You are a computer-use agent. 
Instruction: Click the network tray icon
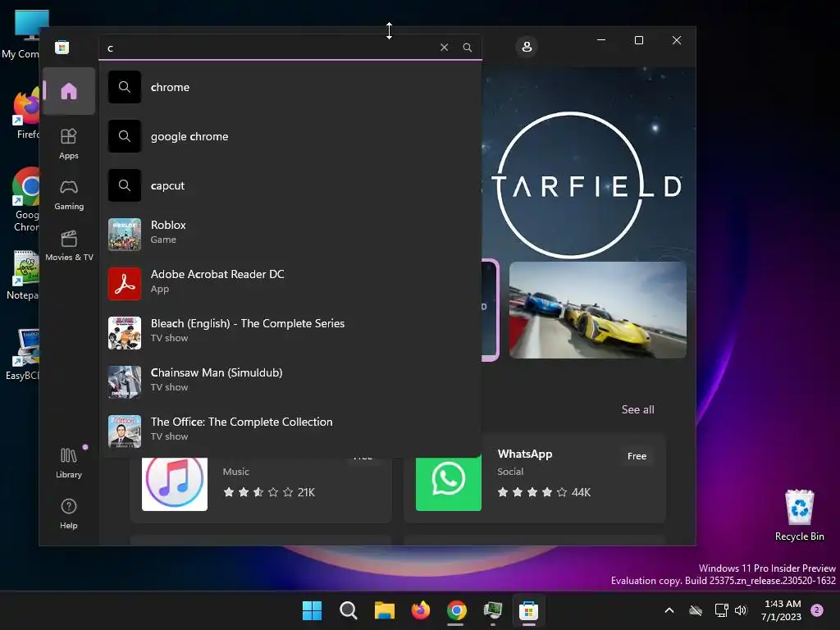[721, 610]
